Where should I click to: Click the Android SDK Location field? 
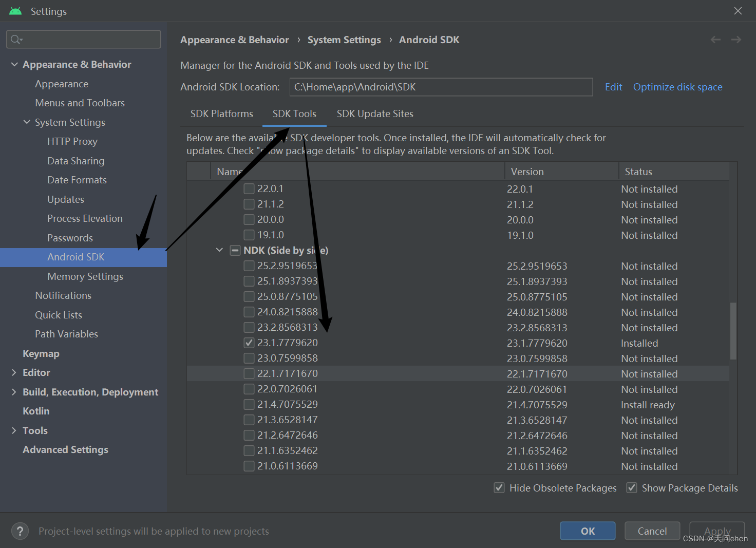(x=441, y=87)
